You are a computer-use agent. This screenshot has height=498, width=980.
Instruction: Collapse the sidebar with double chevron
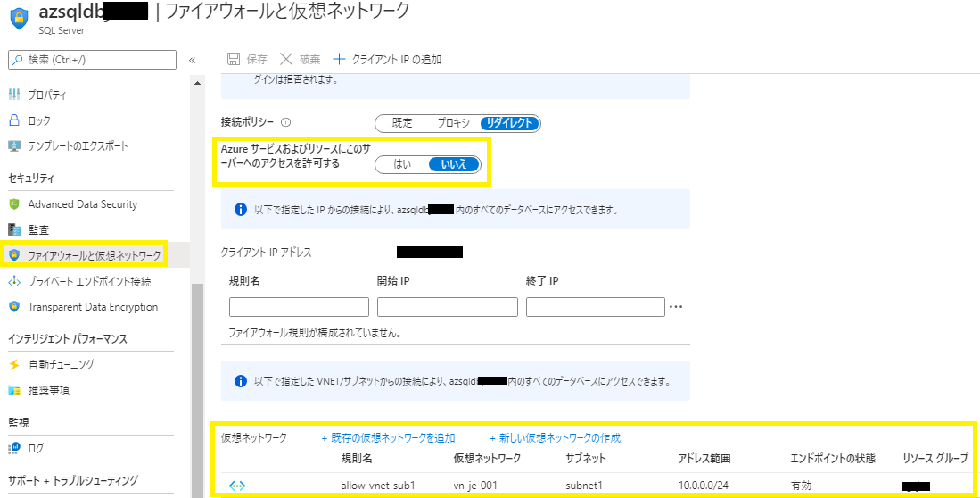(192, 60)
